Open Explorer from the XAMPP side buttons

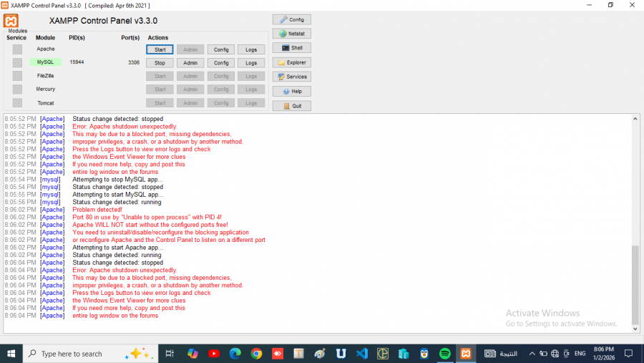click(x=291, y=62)
